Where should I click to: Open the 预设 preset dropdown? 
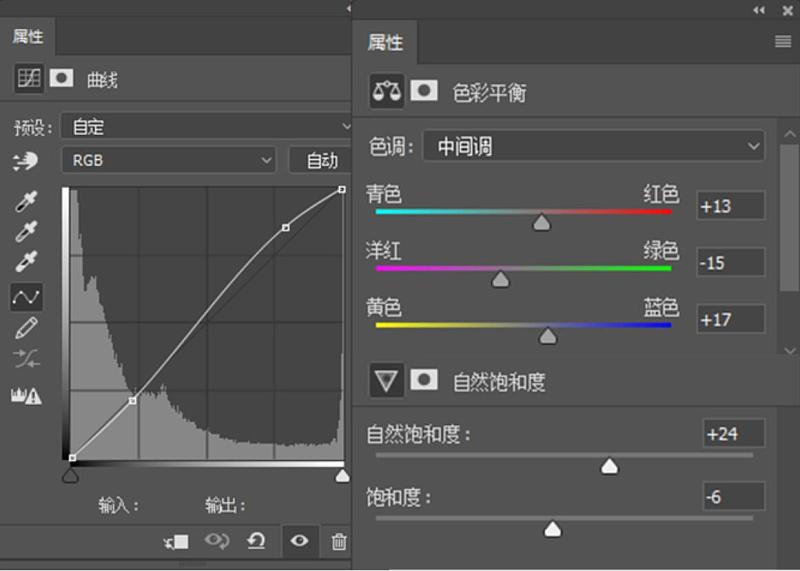click(x=206, y=126)
